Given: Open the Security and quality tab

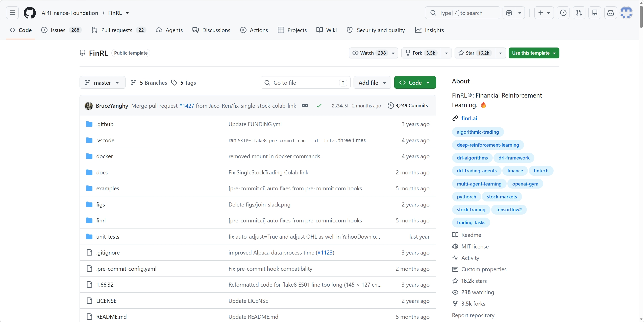Looking at the screenshot, I should (376, 30).
